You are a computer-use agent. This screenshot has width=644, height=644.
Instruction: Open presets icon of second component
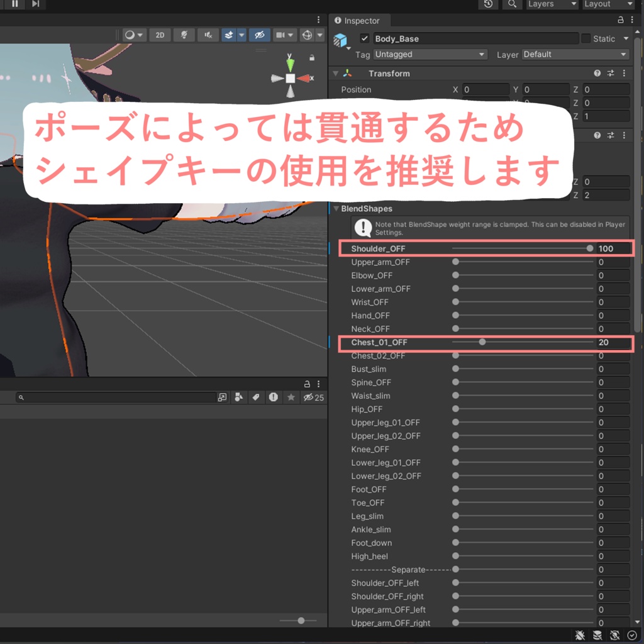(611, 136)
